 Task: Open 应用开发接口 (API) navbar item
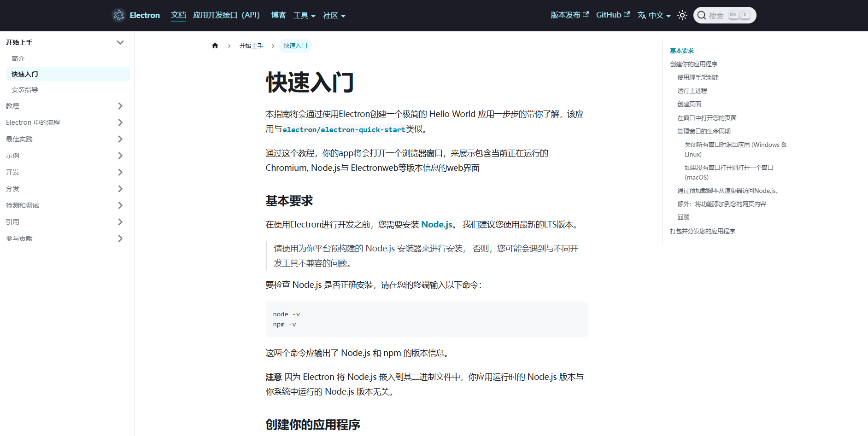click(226, 15)
